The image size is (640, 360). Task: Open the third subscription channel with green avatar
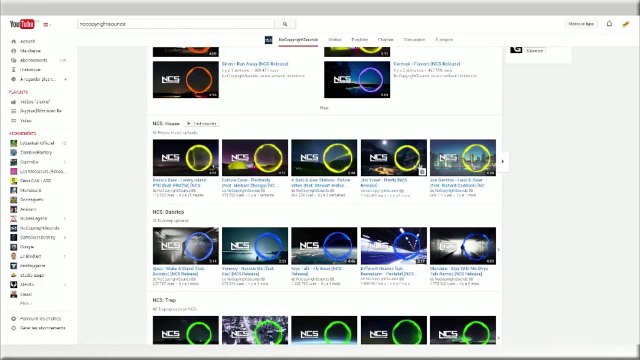29,162
